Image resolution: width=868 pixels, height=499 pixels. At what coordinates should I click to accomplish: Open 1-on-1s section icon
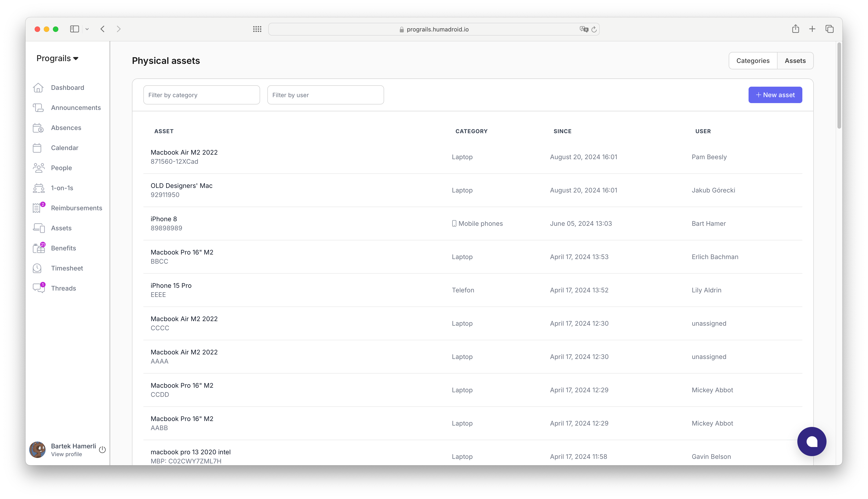[39, 187]
